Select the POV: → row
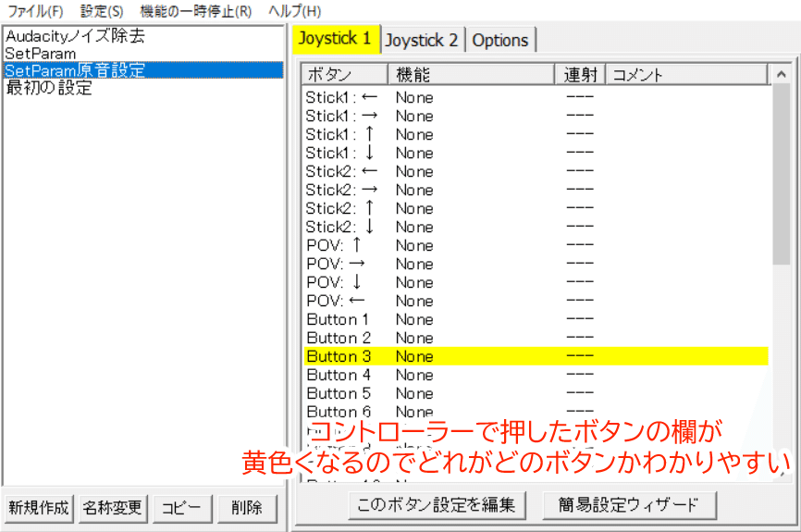 coord(536,264)
